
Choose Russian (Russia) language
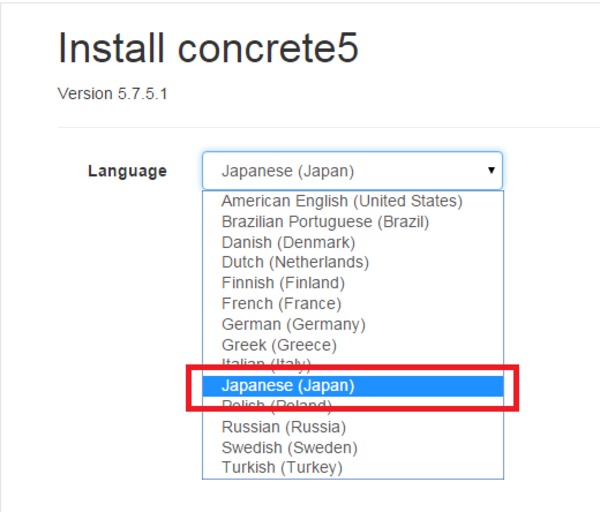(352, 427)
